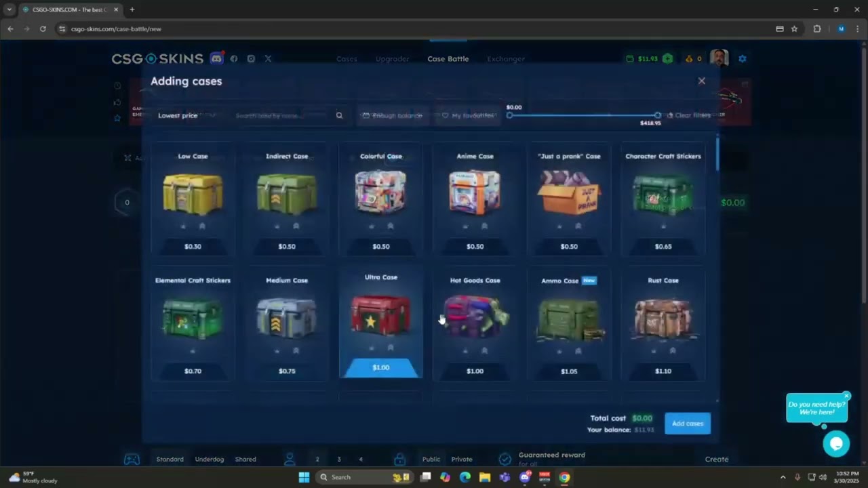The height and width of the screenshot is (488, 868).
Task: Click the bell icon under "Just a prank" Case
Action: point(578,226)
